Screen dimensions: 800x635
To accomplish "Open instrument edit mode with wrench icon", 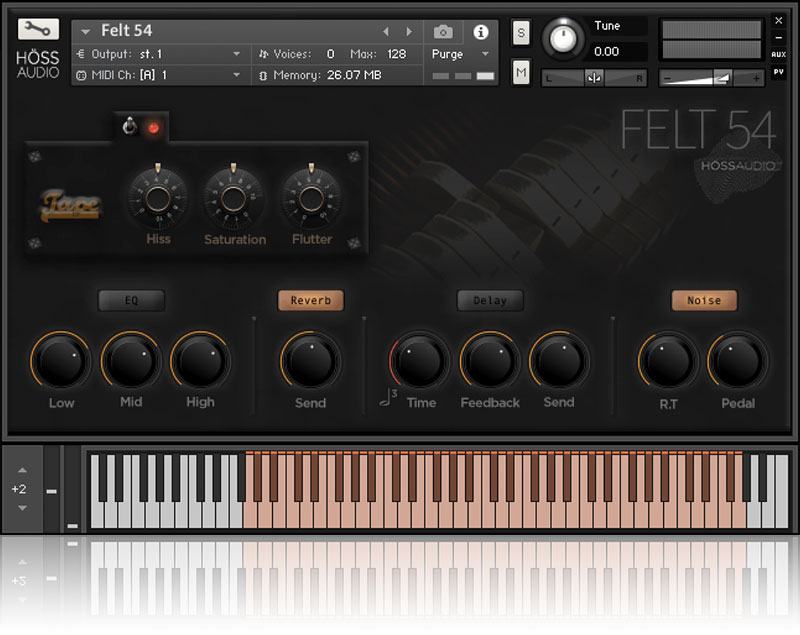I will (38, 29).
